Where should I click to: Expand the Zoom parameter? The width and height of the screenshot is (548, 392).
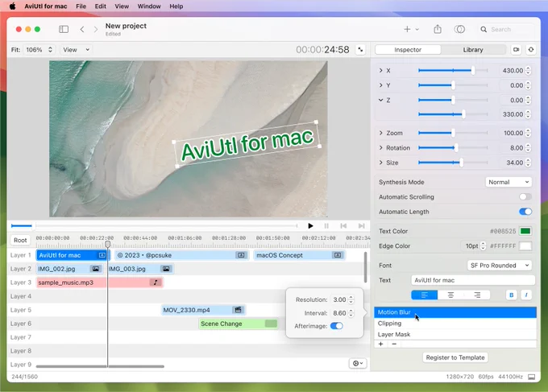pyautogui.click(x=380, y=133)
